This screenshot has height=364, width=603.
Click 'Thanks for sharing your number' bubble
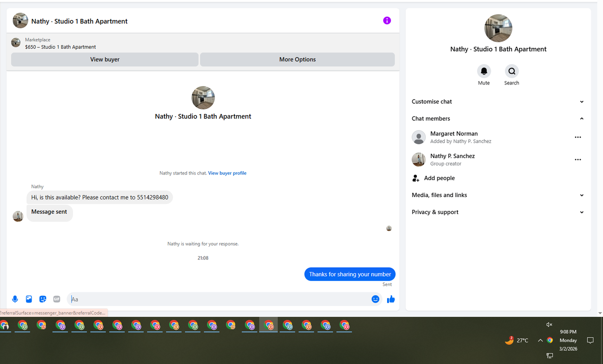(350, 274)
